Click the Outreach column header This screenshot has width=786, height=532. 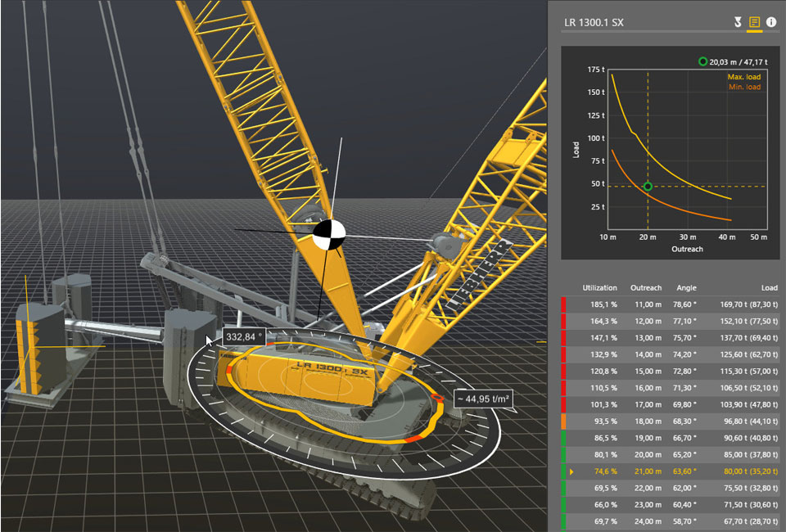coord(646,288)
